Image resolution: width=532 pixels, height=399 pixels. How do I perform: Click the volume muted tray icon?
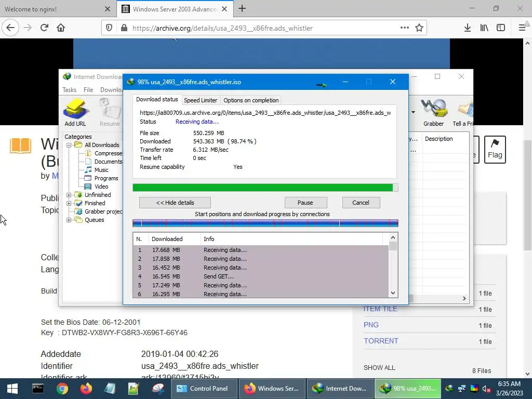pos(486,389)
